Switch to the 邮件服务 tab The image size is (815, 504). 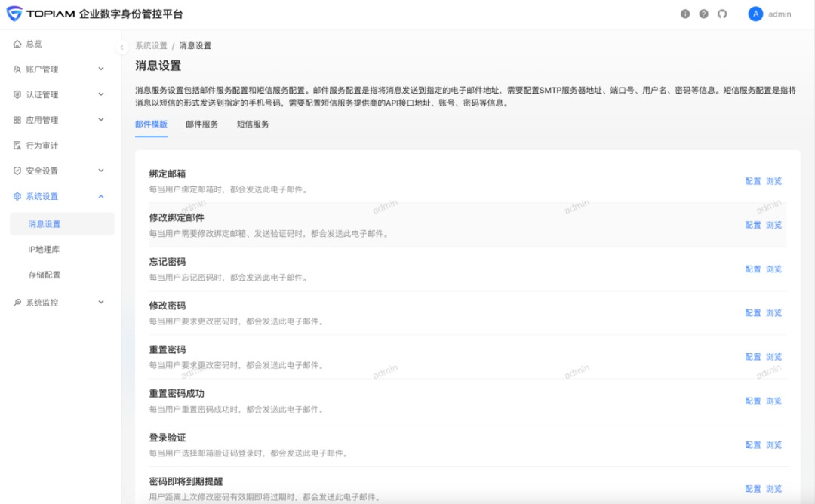pyautogui.click(x=201, y=124)
